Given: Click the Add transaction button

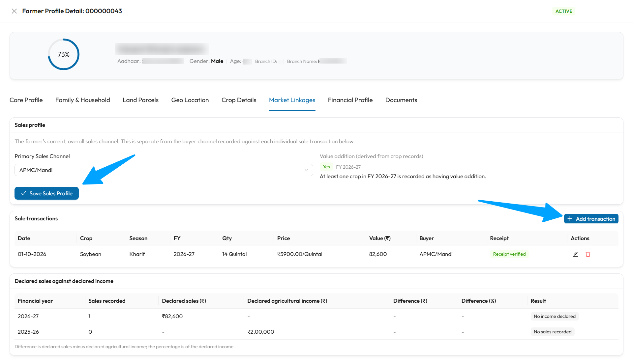Looking at the screenshot, I should tap(591, 219).
